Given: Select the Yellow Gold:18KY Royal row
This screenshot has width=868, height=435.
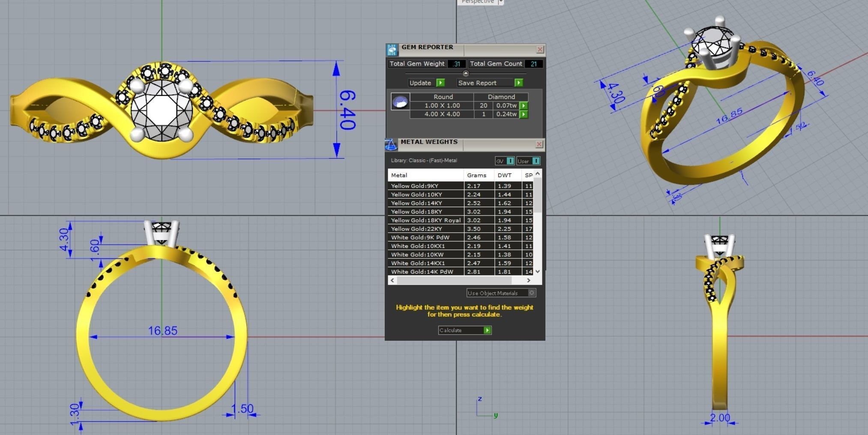Looking at the screenshot, I should click(461, 220).
